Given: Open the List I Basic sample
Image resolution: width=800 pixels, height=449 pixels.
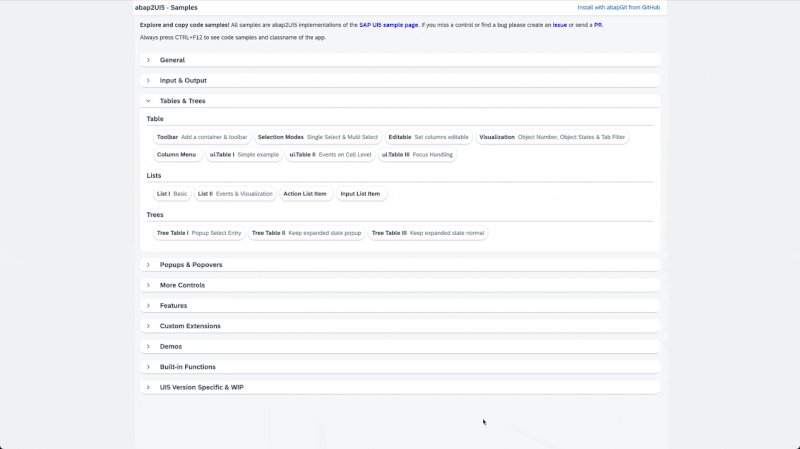Looking at the screenshot, I should point(172,194).
